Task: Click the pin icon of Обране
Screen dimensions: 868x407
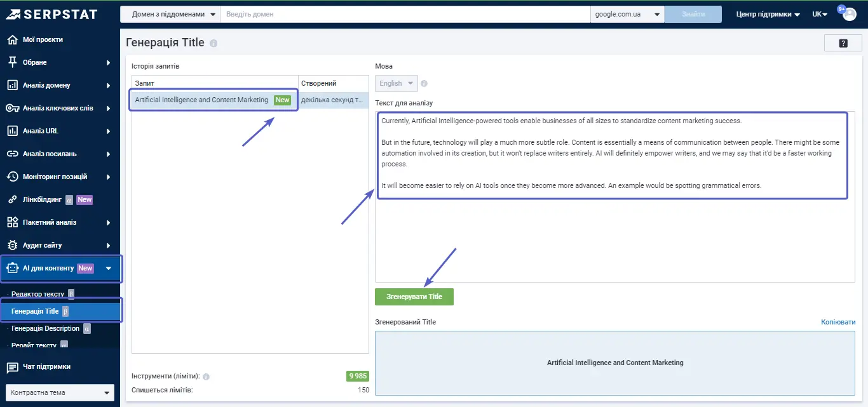Action: tap(11, 62)
